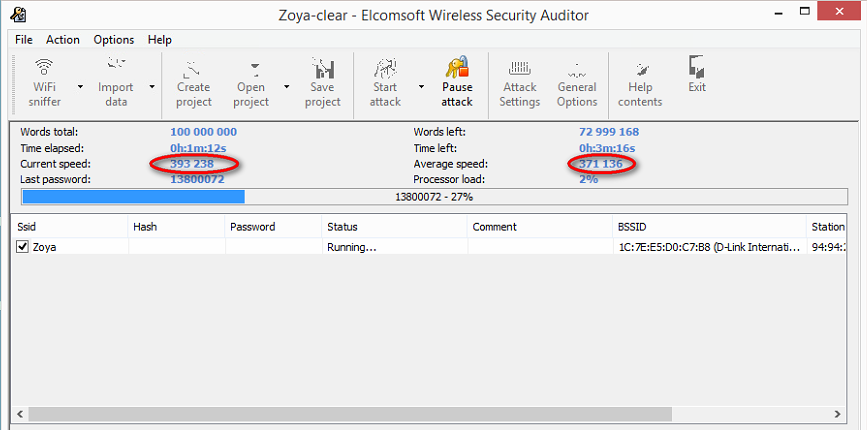Expand the Import data dropdown arrow

coord(152,86)
